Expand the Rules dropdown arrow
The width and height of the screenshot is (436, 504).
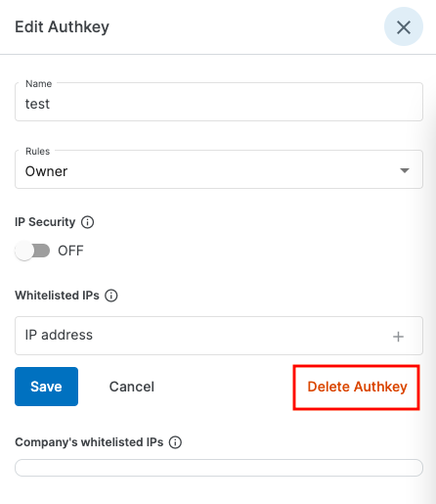[x=405, y=170]
